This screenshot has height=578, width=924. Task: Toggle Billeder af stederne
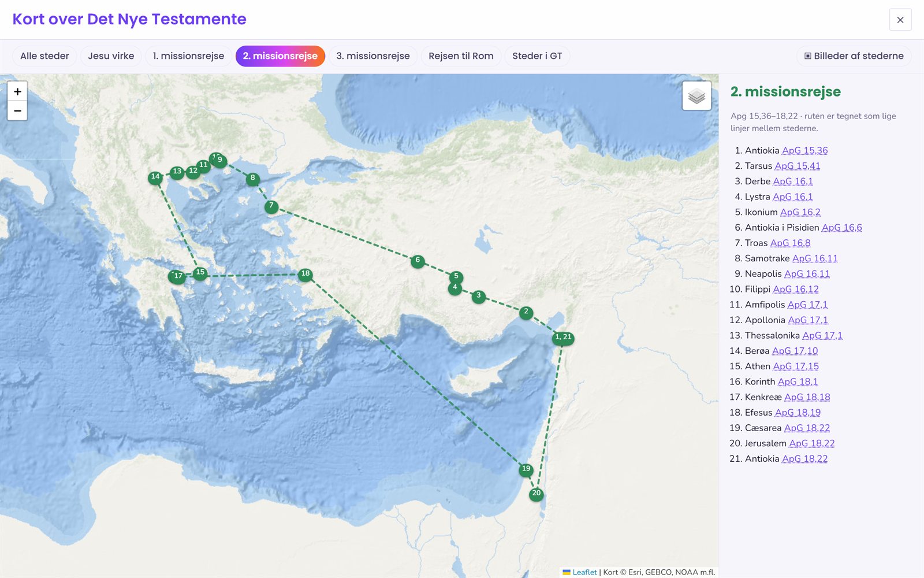click(854, 56)
